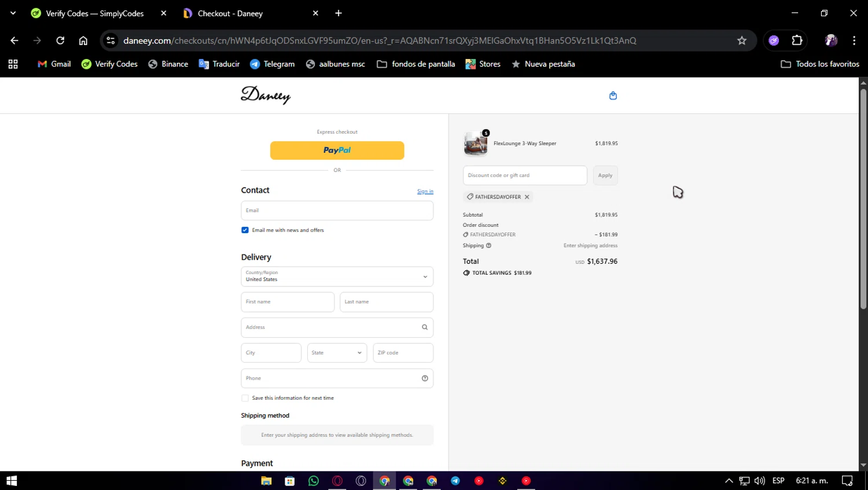Image resolution: width=868 pixels, height=490 pixels.
Task: Open the aalbunes msc bookmark
Action: (x=336, y=64)
